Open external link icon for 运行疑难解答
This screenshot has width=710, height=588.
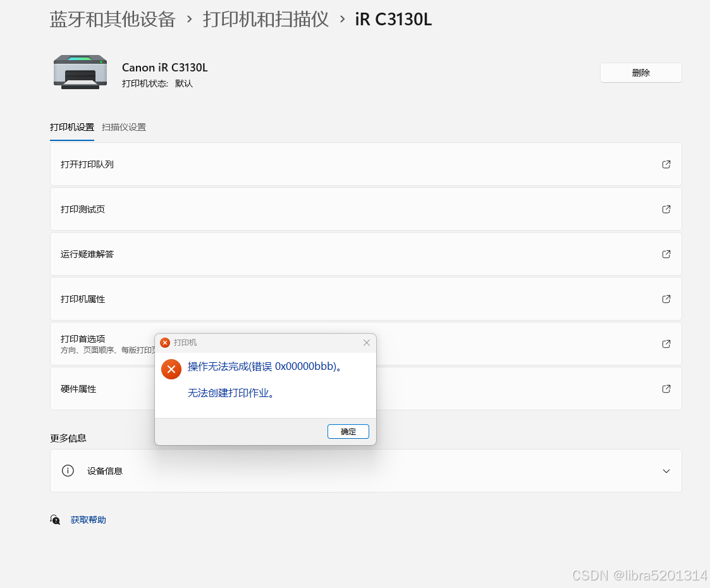coord(666,254)
